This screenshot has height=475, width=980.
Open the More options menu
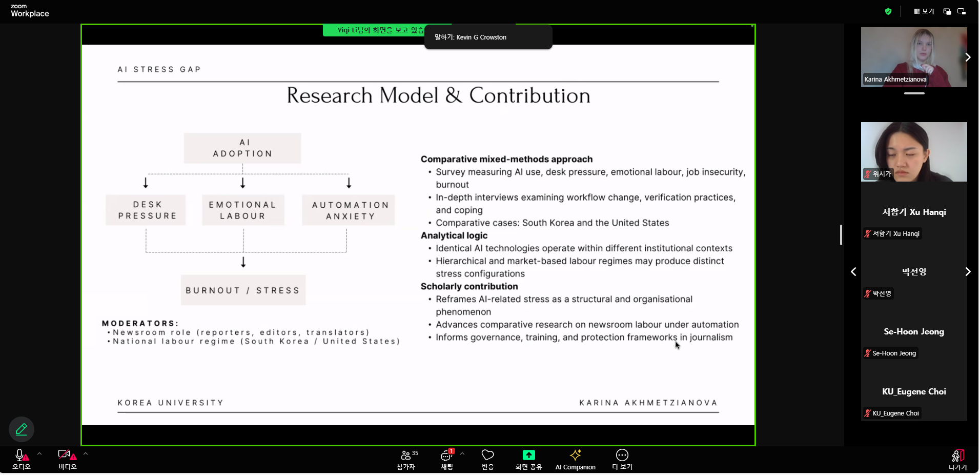[622, 459]
